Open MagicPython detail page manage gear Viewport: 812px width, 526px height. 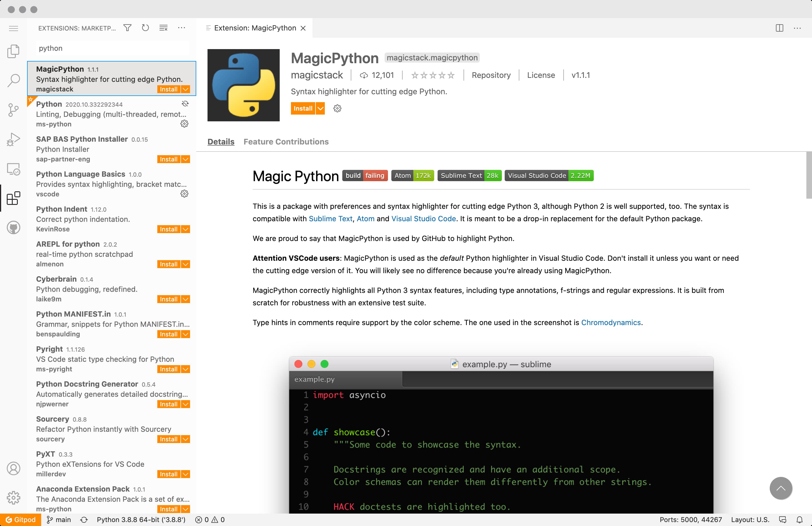coord(337,108)
